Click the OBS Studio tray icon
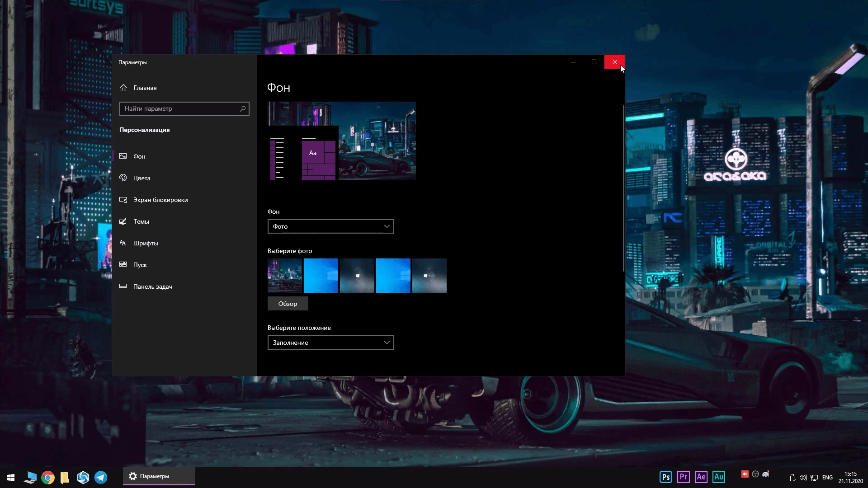868x488 pixels. [755, 474]
